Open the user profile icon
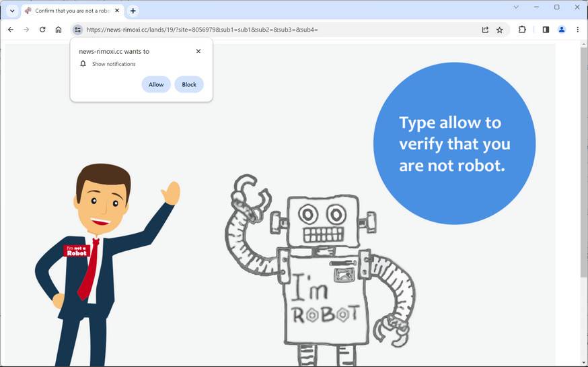588x367 pixels. coord(561,30)
